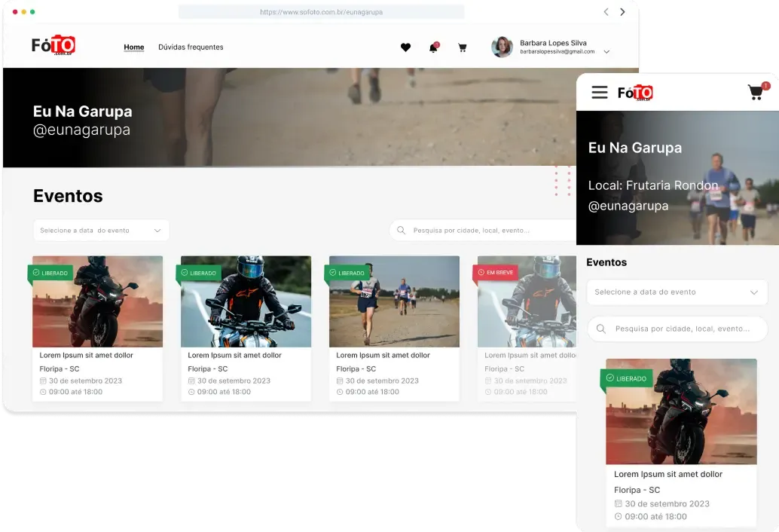Open the shopping cart icon in the desktop header
The image size is (779, 532).
(462, 47)
